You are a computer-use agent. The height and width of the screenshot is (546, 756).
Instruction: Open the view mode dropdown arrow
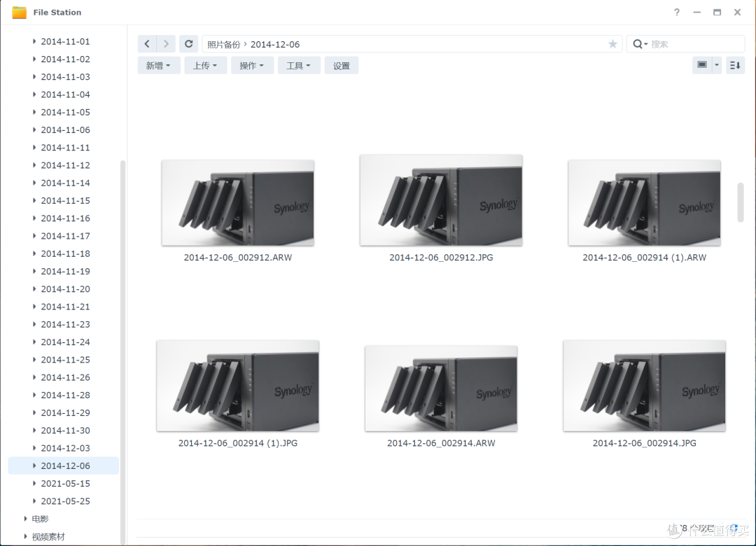[x=717, y=65]
